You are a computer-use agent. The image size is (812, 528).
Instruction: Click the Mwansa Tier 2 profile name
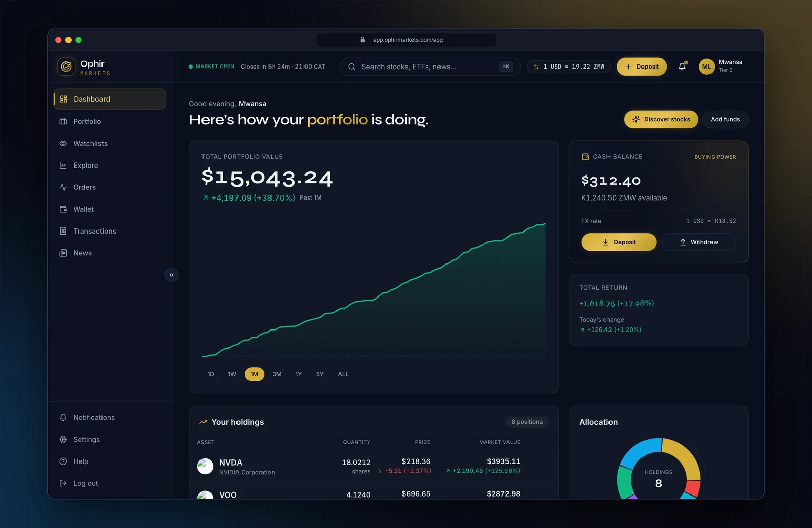[730, 65]
